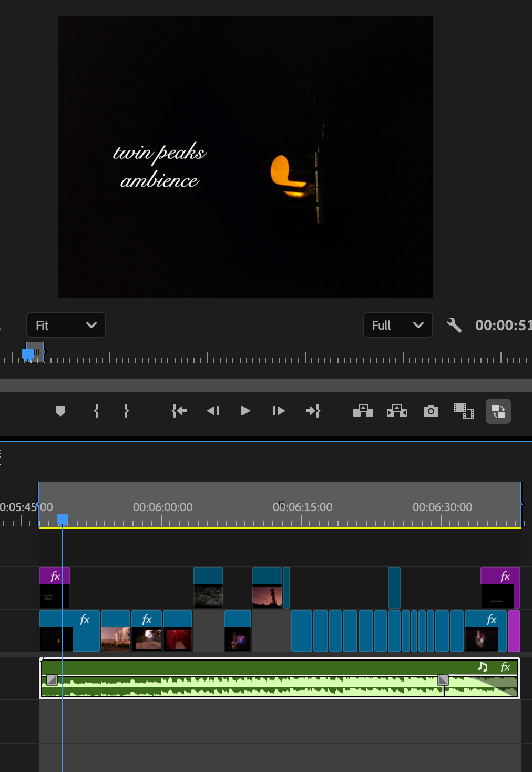Set the Mark Out point

[x=127, y=411]
